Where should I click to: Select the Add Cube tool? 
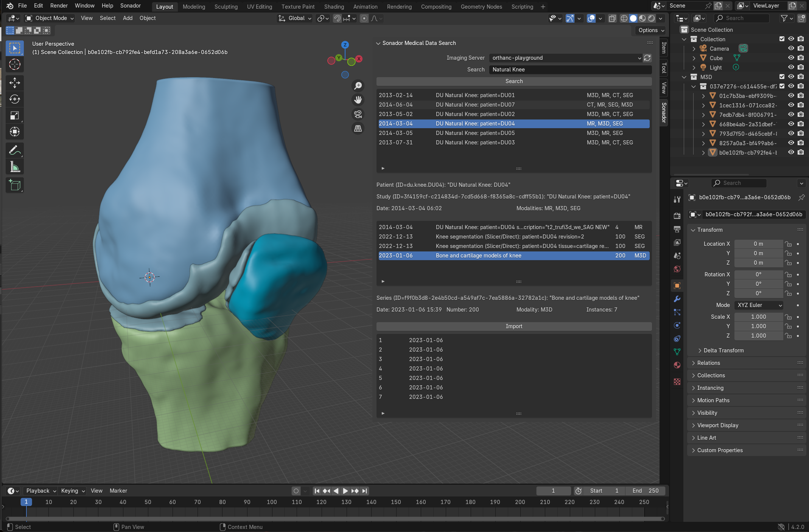(15, 185)
